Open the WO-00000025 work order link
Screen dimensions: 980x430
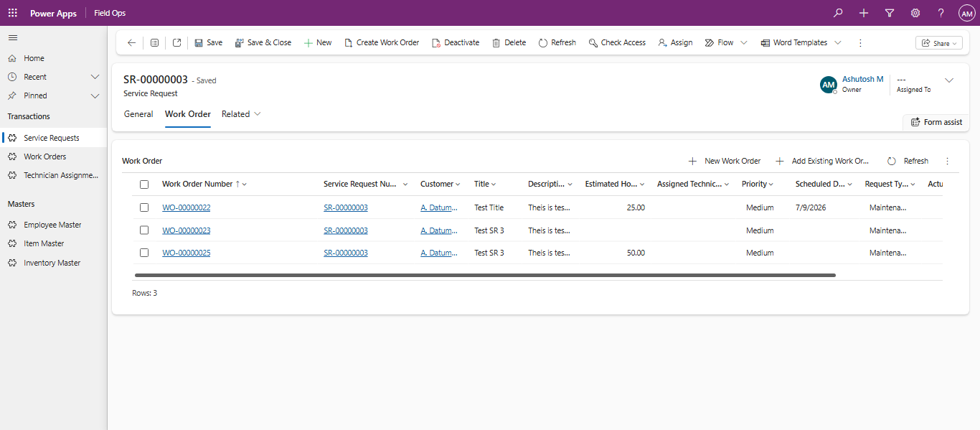pyautogui.click(x=187, y=253)
